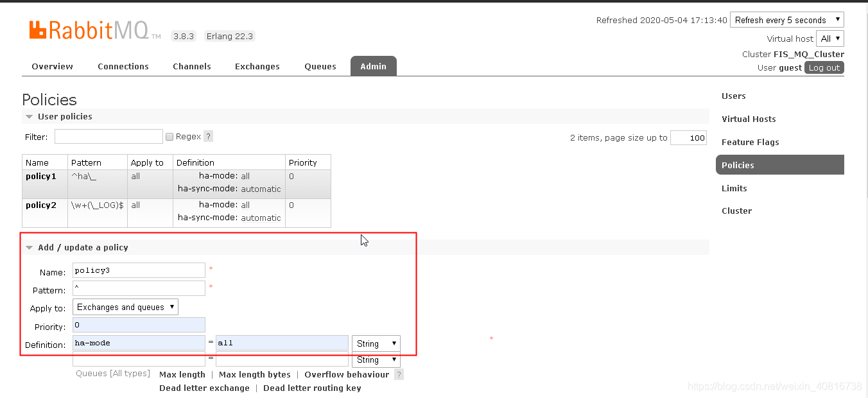Click the Log out button
This screenshot has width=868, height=398.
(x=824, y=67)
